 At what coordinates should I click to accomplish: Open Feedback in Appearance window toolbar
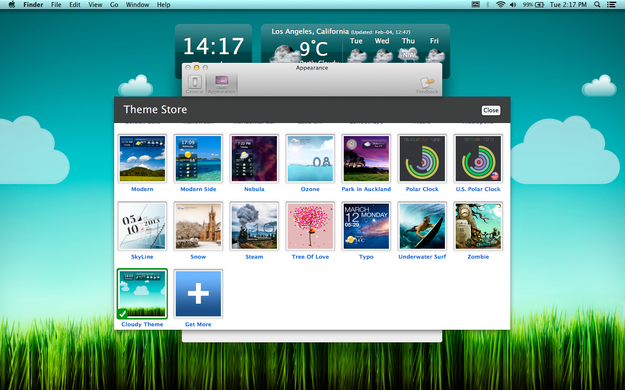(x=427, y=85)
